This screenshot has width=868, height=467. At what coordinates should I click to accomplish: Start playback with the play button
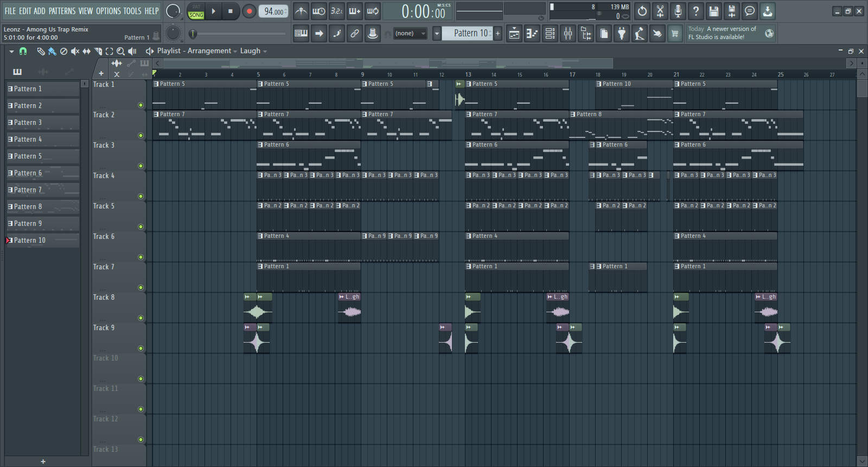point(214,11)
